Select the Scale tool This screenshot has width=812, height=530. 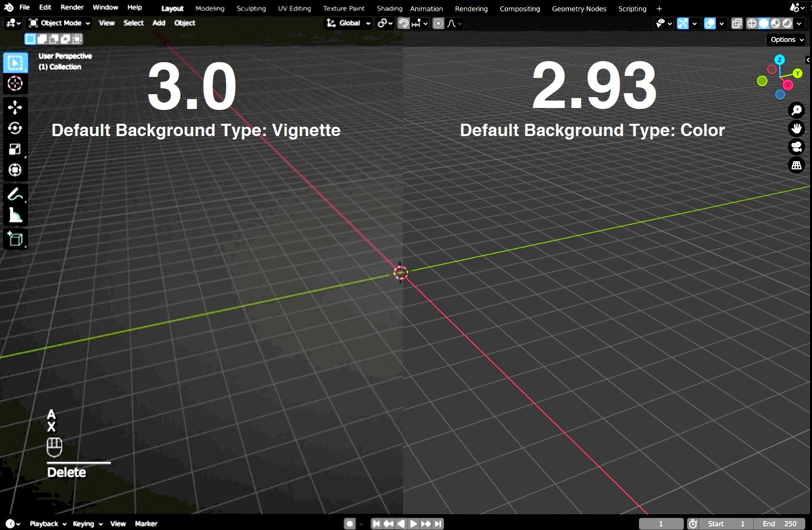(15, 149)
